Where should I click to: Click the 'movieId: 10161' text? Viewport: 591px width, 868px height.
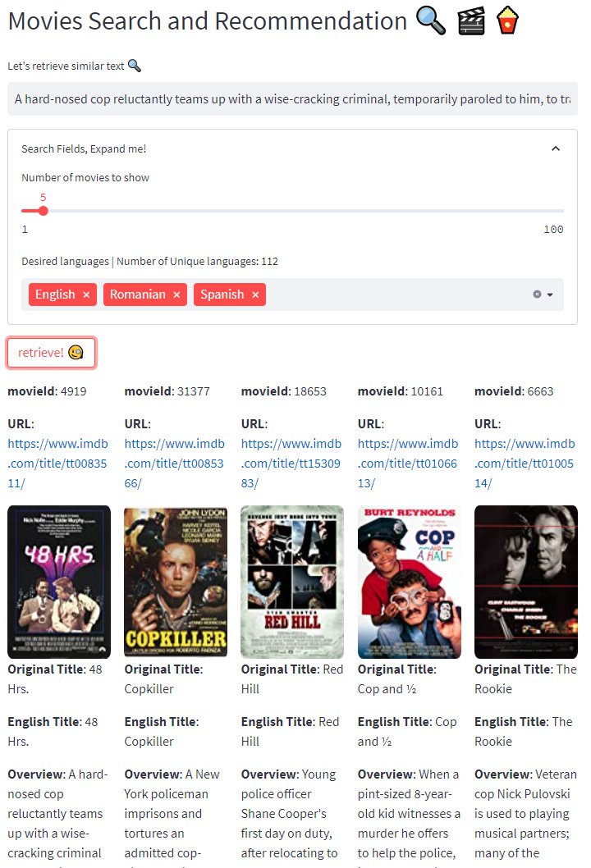coord(401,391)
